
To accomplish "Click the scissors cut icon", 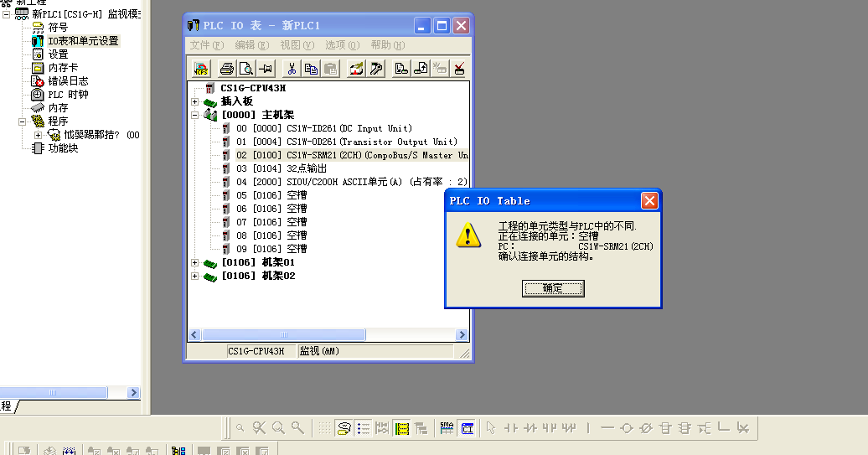I will coord(292,69).
